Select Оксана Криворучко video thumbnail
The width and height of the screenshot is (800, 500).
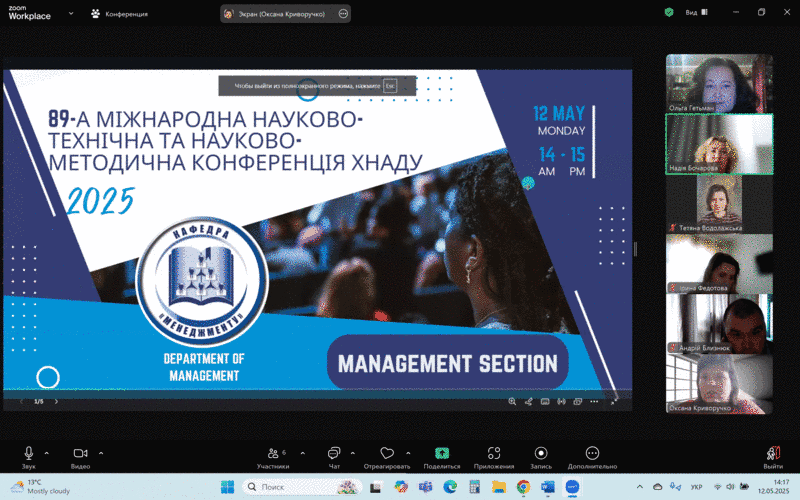click(x=719, y=384)
